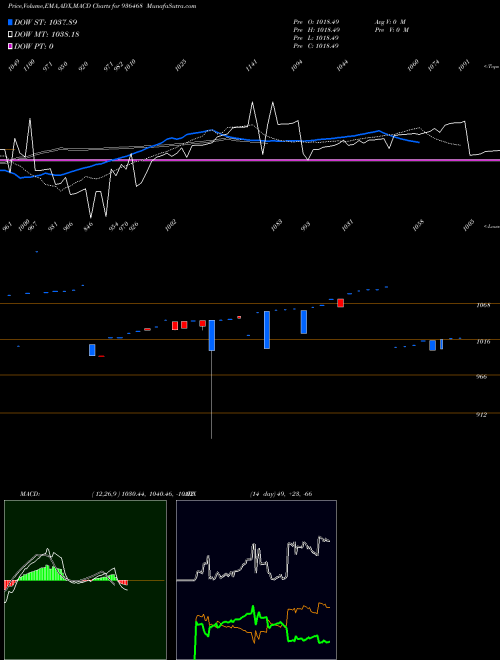Click the blue DOW ST legend swatch
The image size is (500, 660).
pos(11,22)
